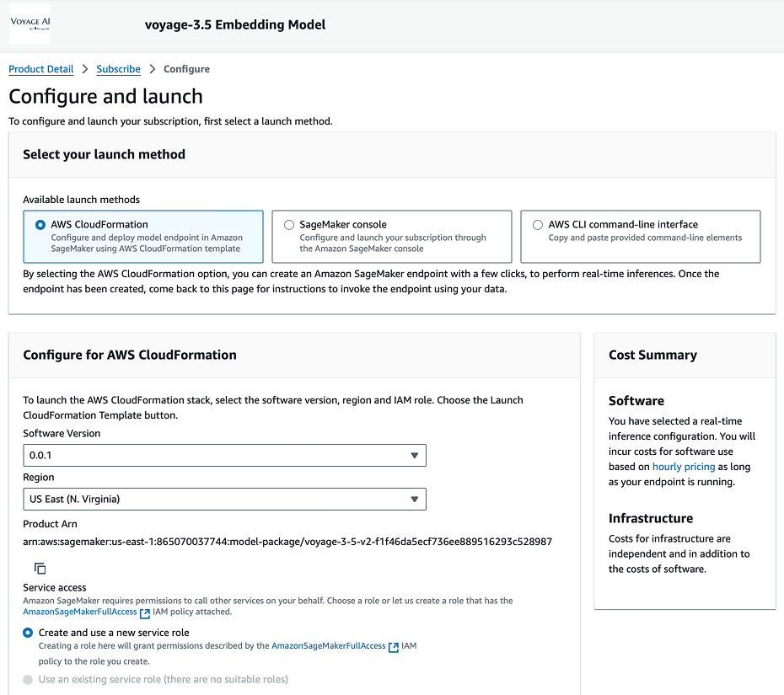The width and height of the screenshot is (784, 695).
Task: Select AWS CLI command-line interface option
Action: [641, 237]
